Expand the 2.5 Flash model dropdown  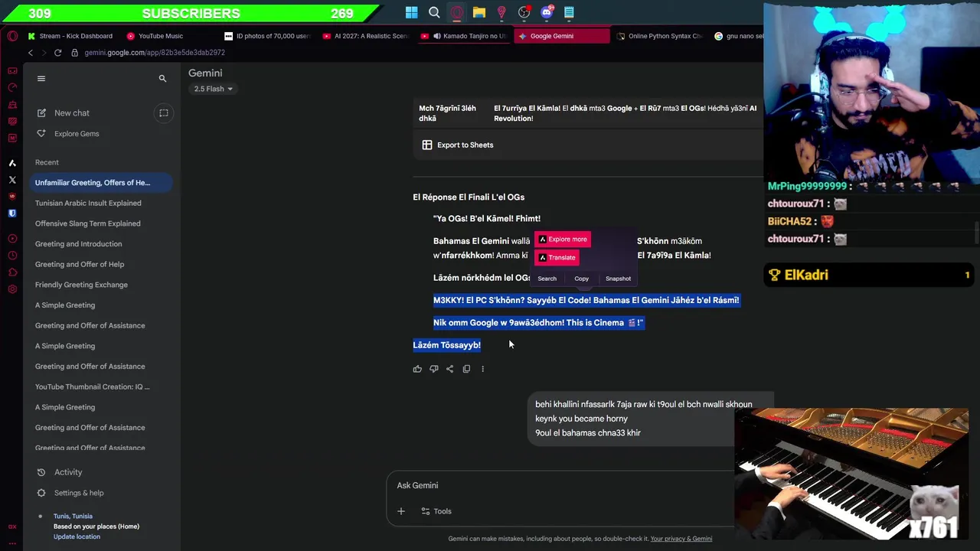(x=213, y=89)
